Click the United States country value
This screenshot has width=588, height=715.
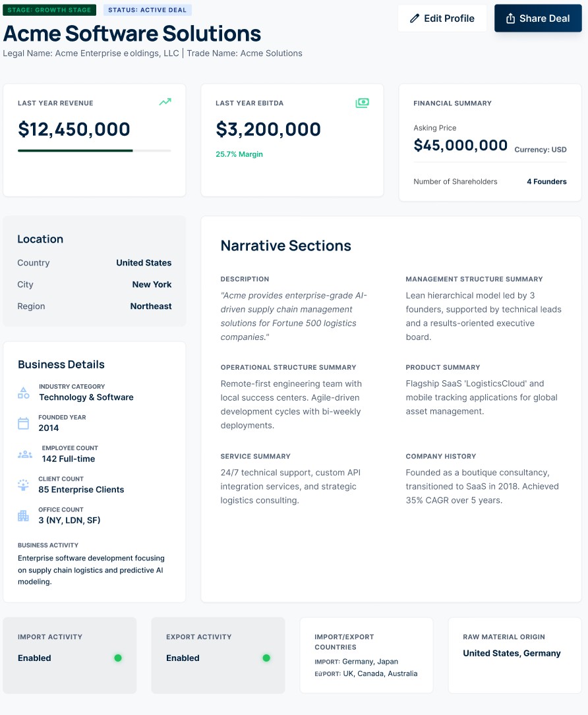point(144,263)
